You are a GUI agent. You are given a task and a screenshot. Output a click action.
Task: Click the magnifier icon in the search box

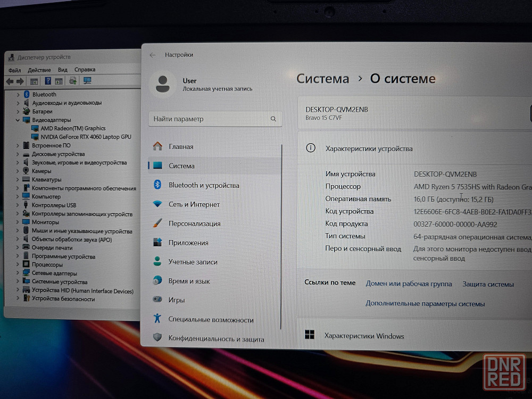273,119
